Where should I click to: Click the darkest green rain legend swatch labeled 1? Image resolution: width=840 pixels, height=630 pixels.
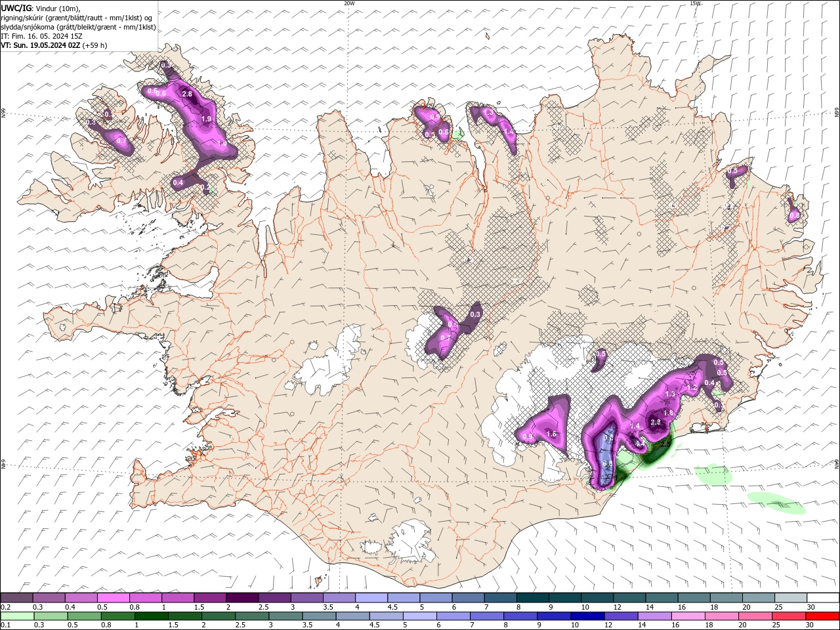[x=152, y=616]
